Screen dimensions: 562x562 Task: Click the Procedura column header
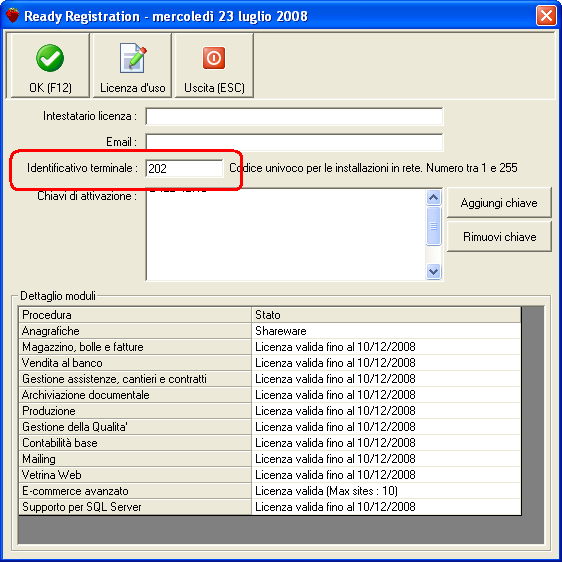click(135, 315)
